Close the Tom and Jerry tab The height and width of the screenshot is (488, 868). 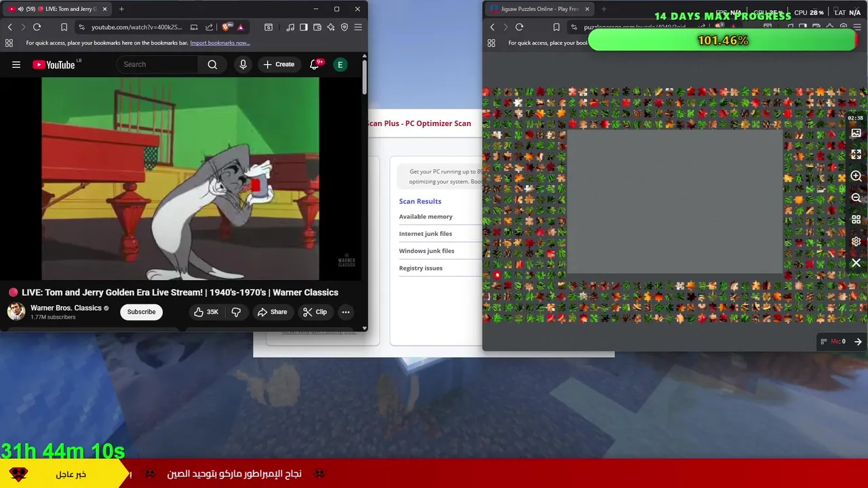105,9
